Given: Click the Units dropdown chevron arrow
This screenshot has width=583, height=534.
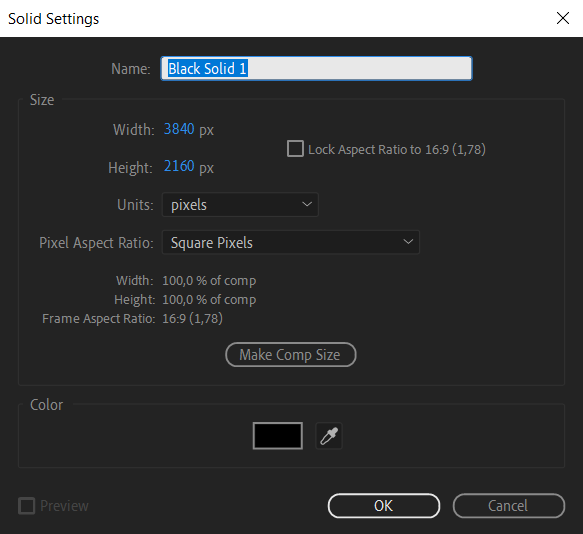Looking at the screenshot, I should 307,204.
